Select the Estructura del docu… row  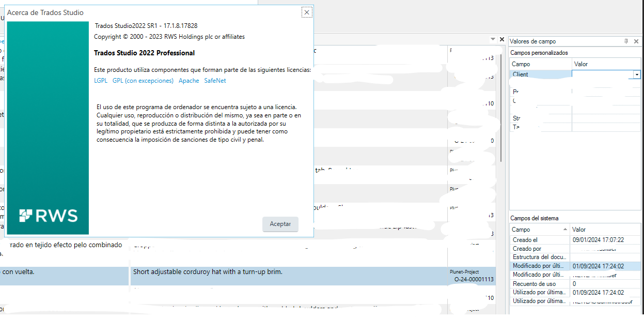coord(575,257)
